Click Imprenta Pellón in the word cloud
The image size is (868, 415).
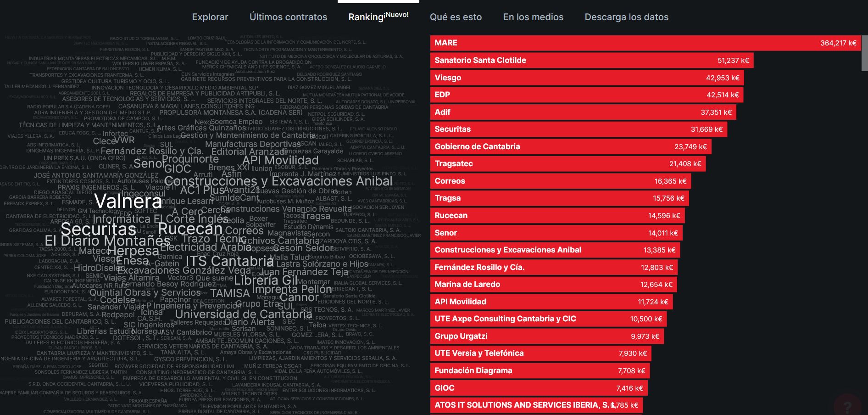292,289
